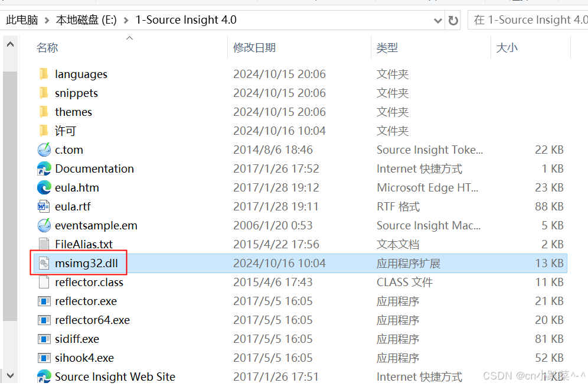Select the themes folder name
This screenshot has height=386, width=588.
pyautogui.click(x=73, y=112)
